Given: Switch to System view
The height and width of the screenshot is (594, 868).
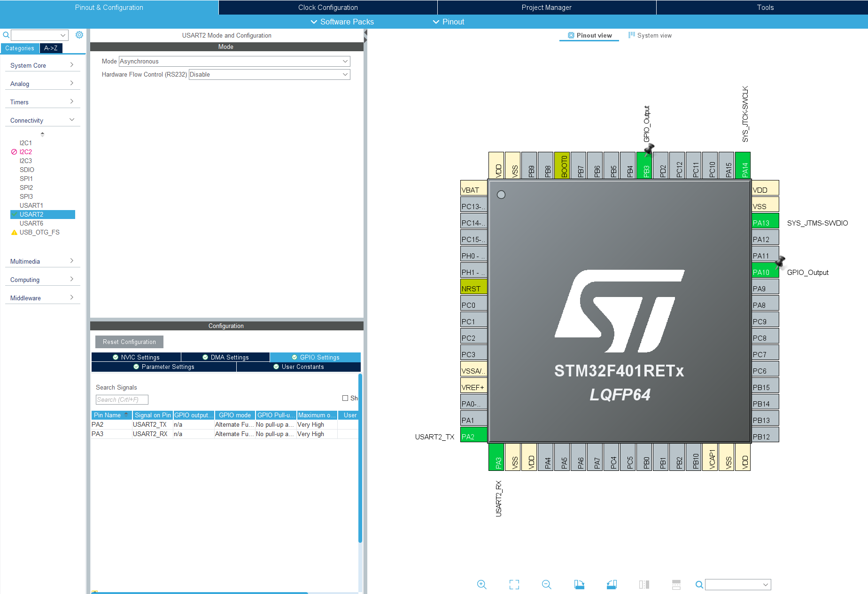Looking at the screenshot, I should 650,35.
